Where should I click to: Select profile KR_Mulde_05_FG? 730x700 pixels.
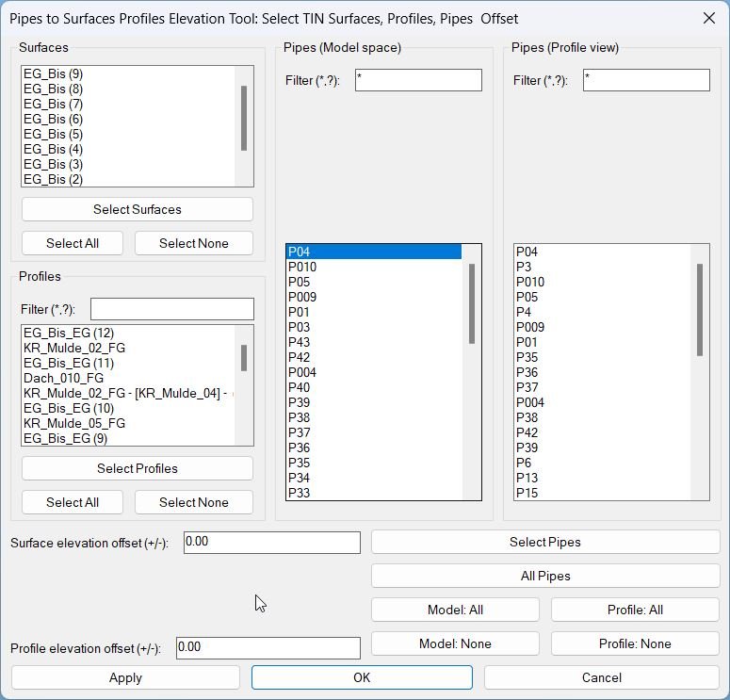128,423
